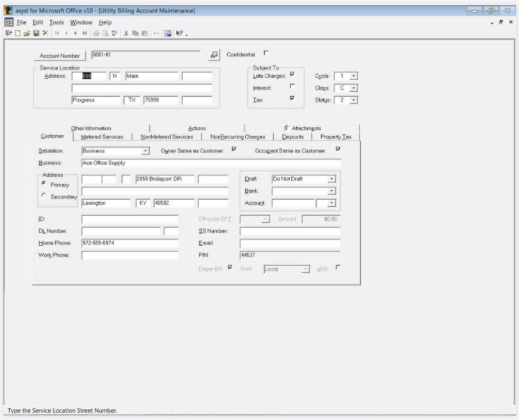Switch to the NonMetered Services tab
This screenshot has height=420, width=519.
tap(166, 137)
